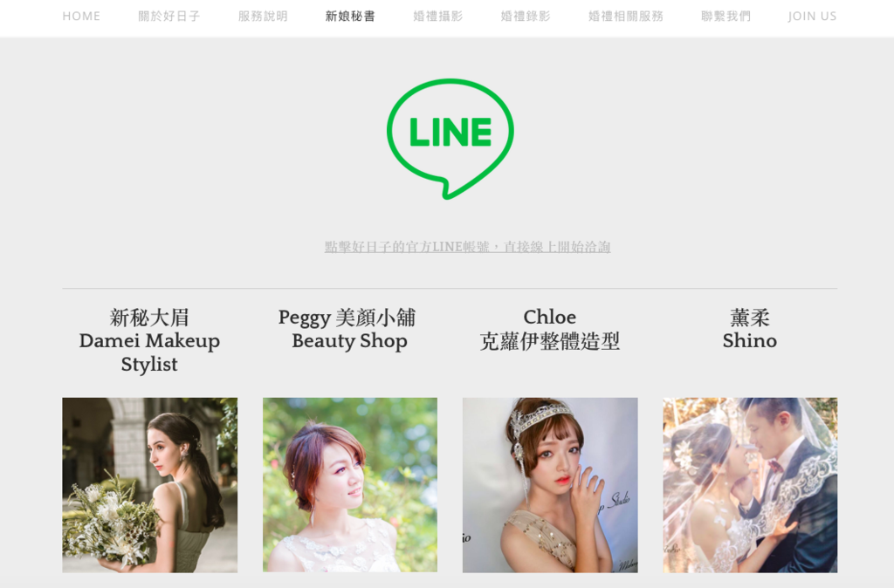Open 婚禮相關服務 in the top menu
The width and height of the screenshot is (894, 588).
click(x=626, y=16)
